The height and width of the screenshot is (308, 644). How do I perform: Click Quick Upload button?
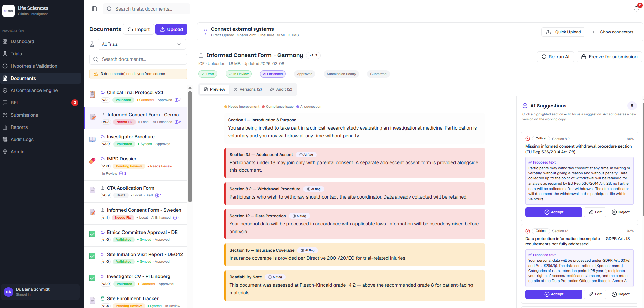563,32
